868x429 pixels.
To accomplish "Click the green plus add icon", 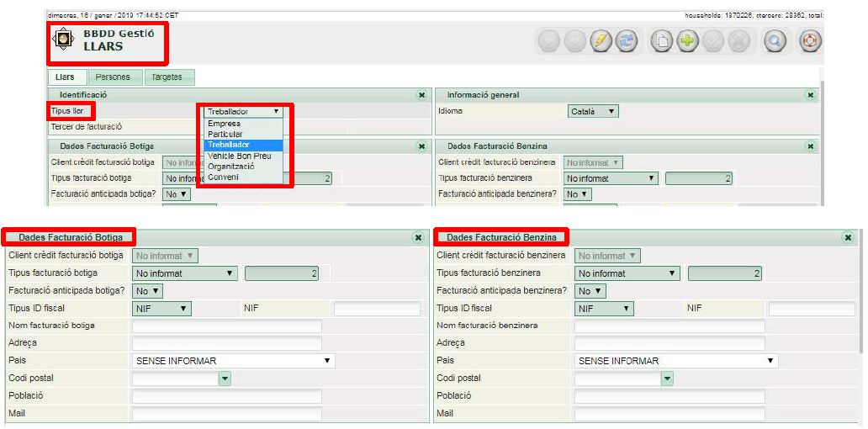I will pyautogui.click(x=687, y=41).
